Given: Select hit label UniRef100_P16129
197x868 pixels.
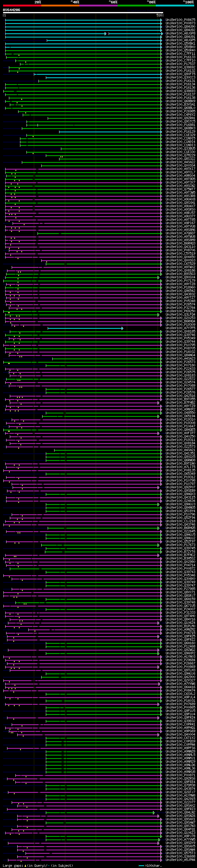Looking at the screenshot, I should click(180, 132).
